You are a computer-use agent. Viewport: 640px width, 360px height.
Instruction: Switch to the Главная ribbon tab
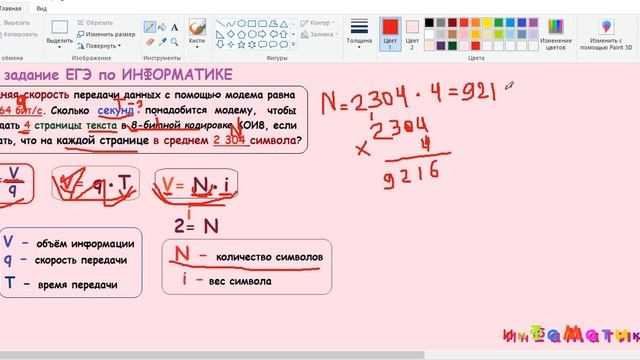(x=11, y=8)
